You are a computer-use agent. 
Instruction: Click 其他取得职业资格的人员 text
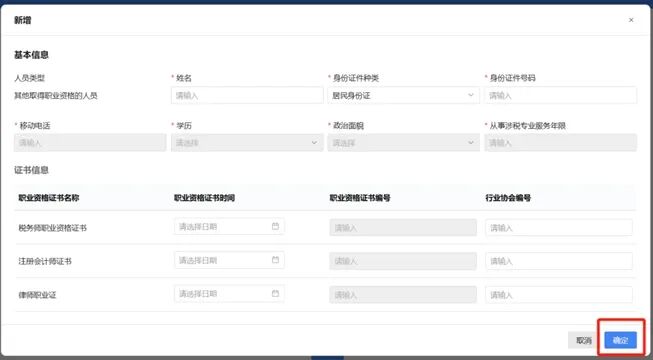(x=56, y=95)
